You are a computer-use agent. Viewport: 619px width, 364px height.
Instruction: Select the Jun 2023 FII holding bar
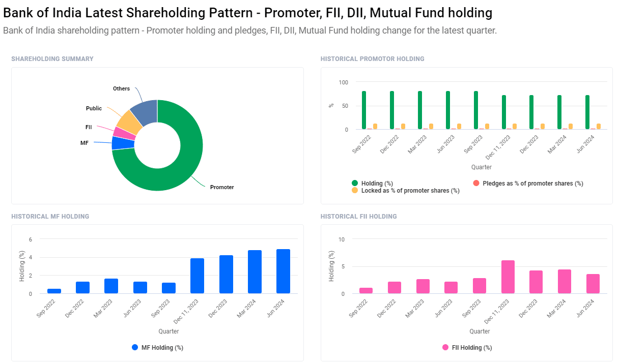pos(451,287)
